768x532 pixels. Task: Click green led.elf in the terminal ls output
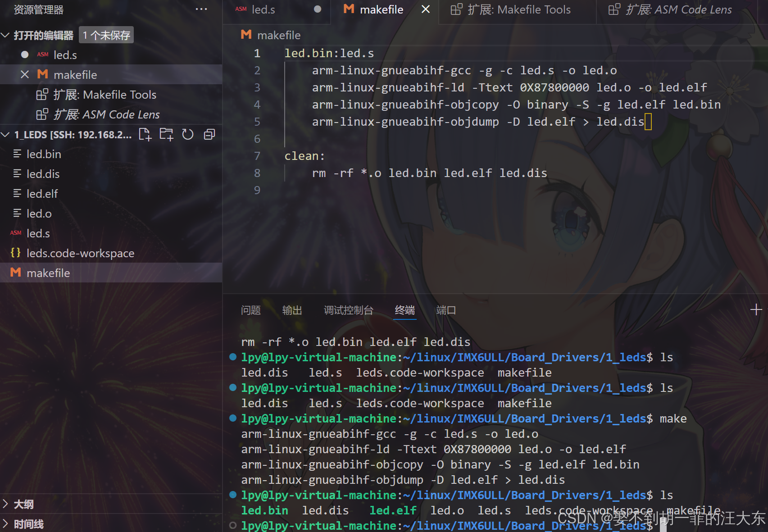click(393, 510)
